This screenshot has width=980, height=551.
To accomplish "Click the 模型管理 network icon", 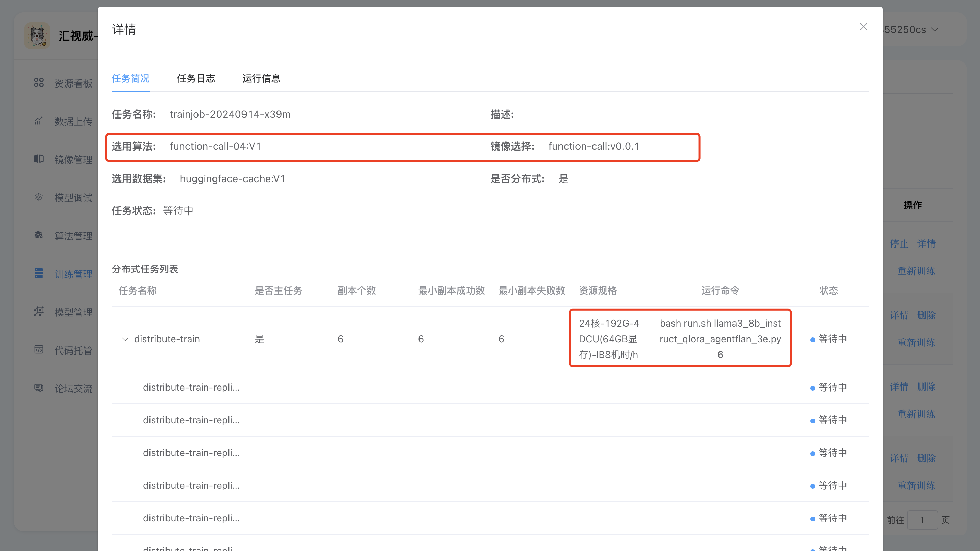I will point(39,312).
